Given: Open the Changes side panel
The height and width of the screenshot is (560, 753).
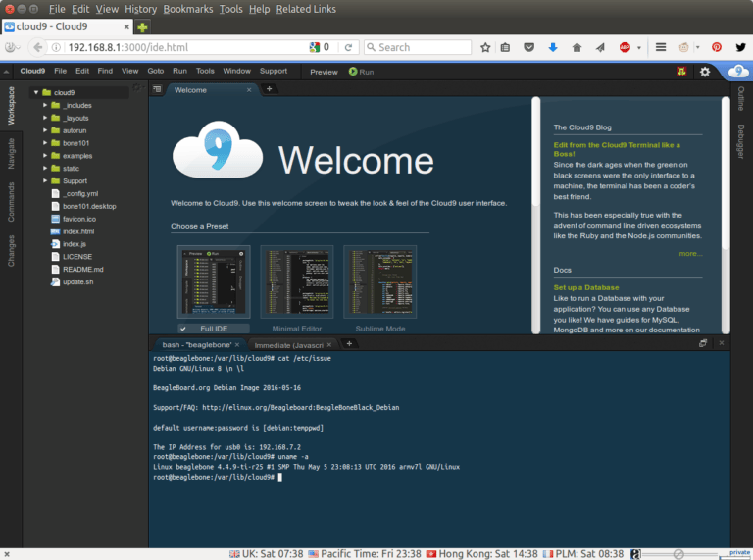Looking at the screenshot, I should coord(11,251).
